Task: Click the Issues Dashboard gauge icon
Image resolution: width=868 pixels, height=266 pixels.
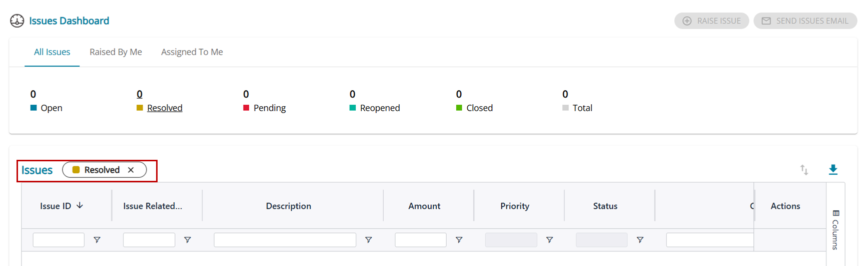Action: click(x=17, y=21)
